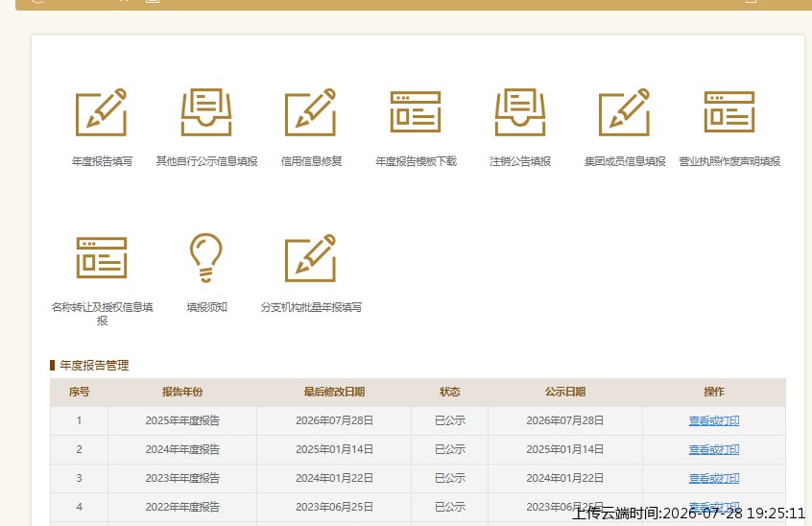Screen dimensions: 812x526
Task: Open the 填报须知 lightbulb icon
Action: 206,258
